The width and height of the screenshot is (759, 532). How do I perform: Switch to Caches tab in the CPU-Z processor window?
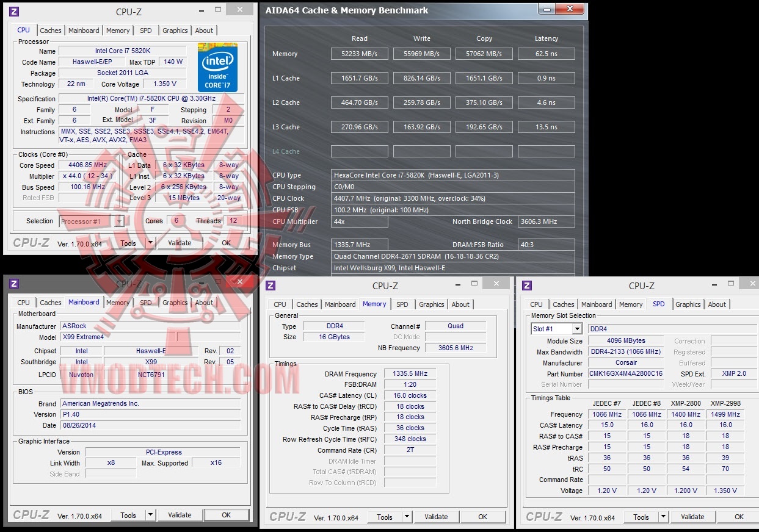pyautogui.click(x=51, y=31)
